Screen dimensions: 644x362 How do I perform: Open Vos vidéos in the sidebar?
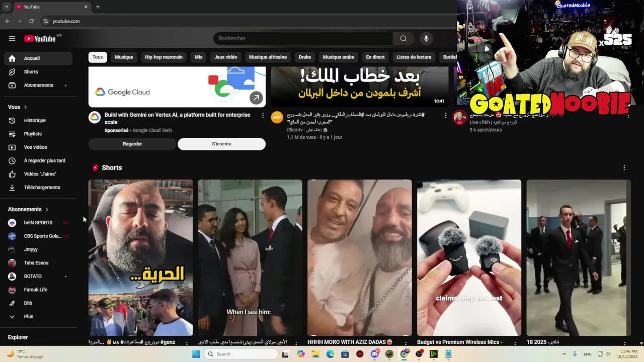(x=38, y=147)
